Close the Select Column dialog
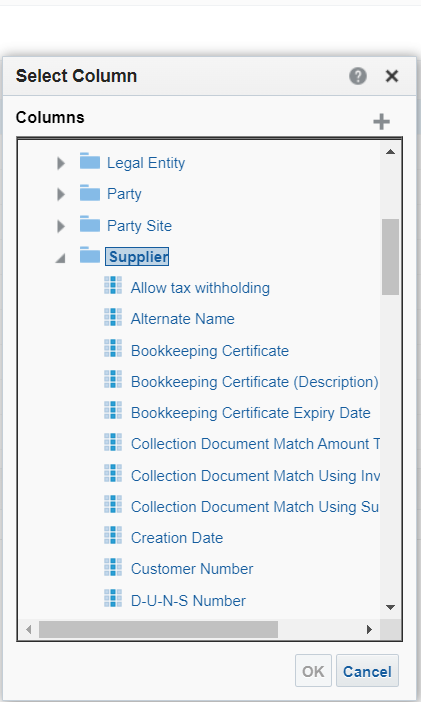Image resolution: width=421 pixels, height=702 pixels. point(392,76)
